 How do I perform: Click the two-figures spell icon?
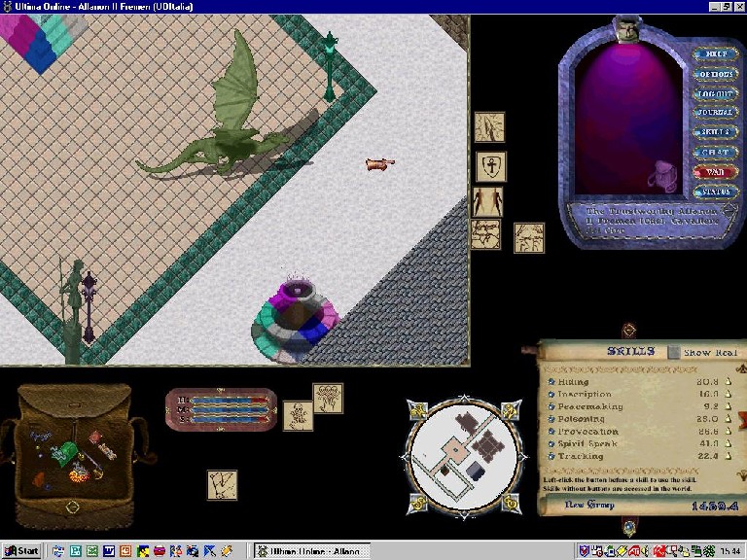click(x=487, y=202)
